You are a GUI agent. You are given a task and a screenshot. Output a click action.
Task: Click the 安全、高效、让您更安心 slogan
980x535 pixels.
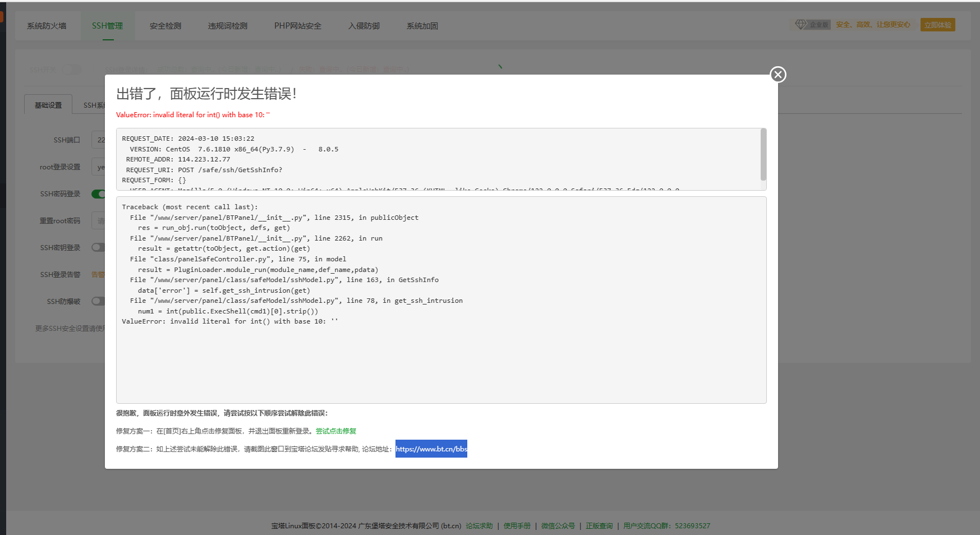pos(873,25)
